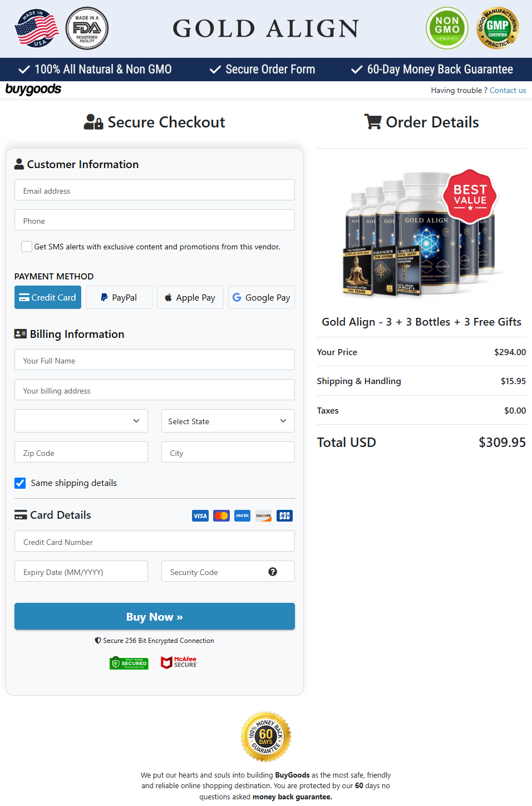Focus the Zip Code field
This screenshot has width=532, height=806.
pyautogui.click(x=81, y=452)
